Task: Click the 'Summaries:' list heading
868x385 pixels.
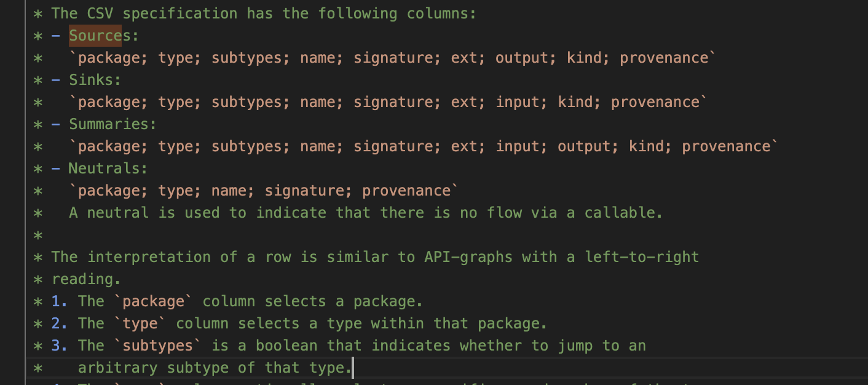Action: (x=113, y=124)
